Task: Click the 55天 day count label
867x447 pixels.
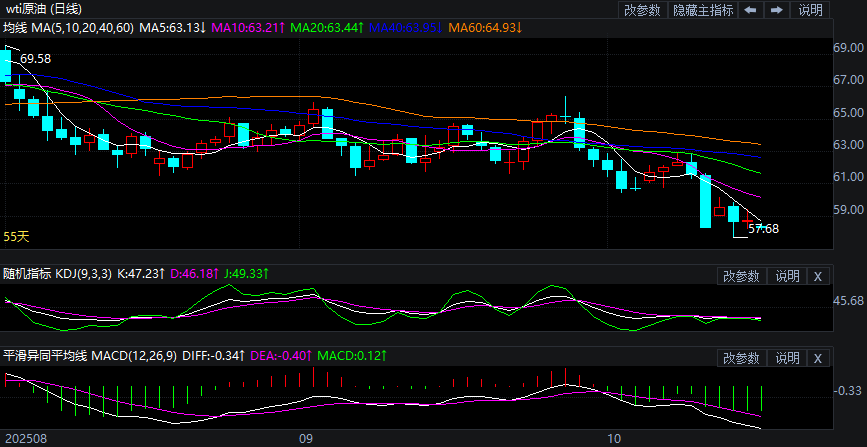Action: tap(17, 237)
